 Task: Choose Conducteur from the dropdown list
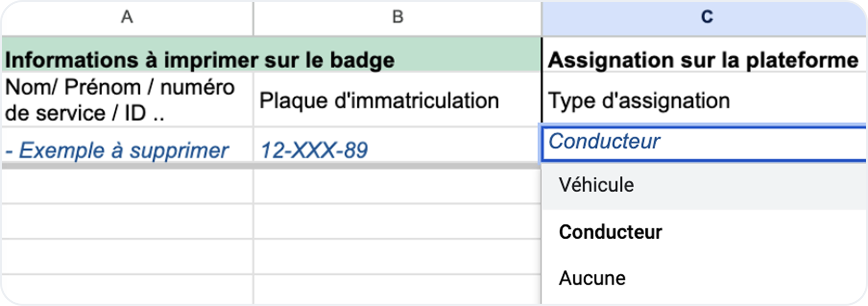[611, 232]
